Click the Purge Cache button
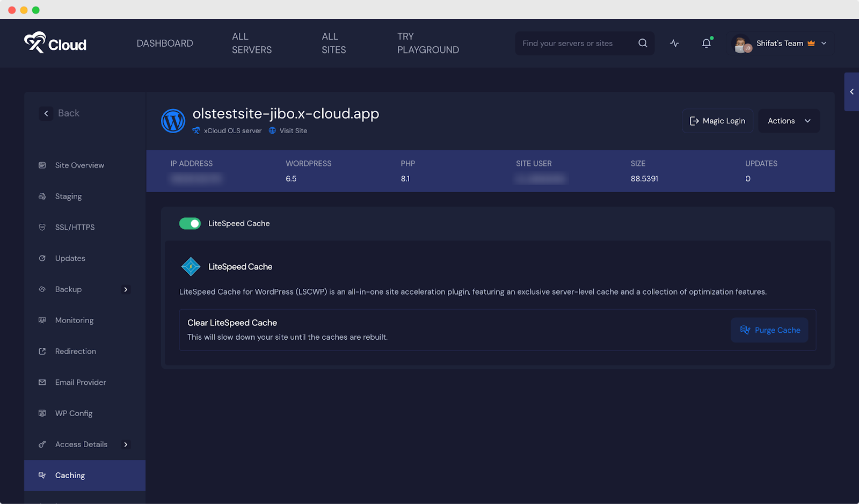The height and width of the screenshot is (504, 859). click(769, 330)
